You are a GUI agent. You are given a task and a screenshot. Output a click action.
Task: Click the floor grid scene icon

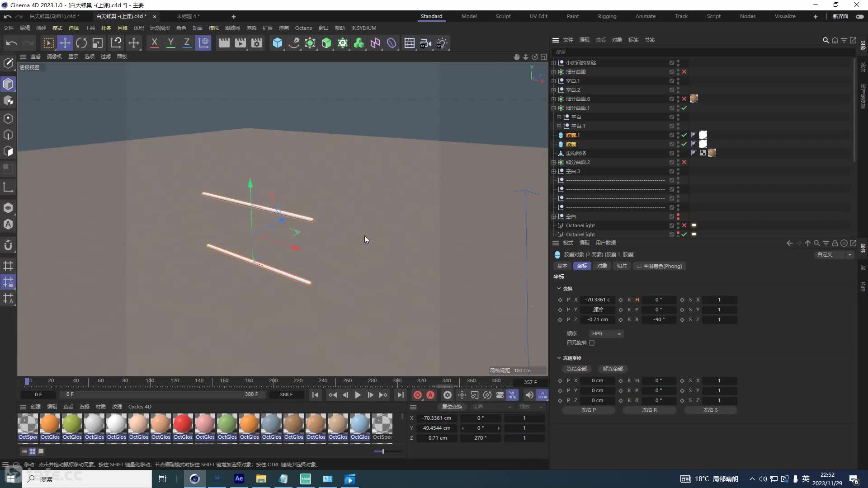tap(409, 43)
